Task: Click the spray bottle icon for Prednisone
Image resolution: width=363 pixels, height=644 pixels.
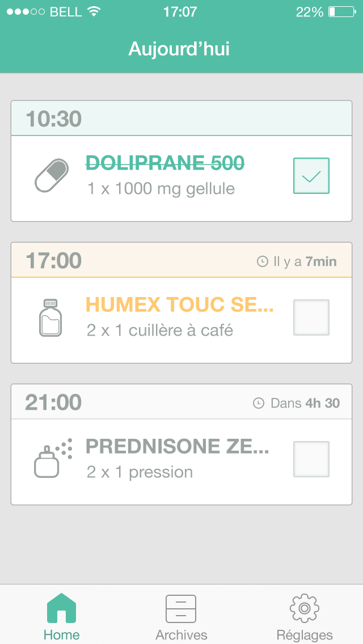Action: (x=52, y=458)
